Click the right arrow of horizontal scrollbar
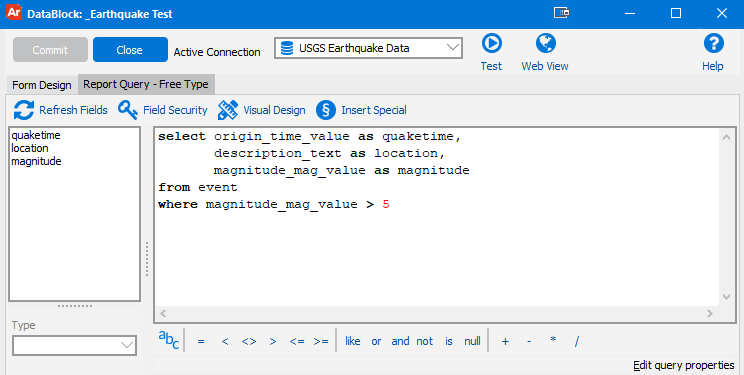Image resolution: width=744 pixels, height=375 pixels. [710, 313]
